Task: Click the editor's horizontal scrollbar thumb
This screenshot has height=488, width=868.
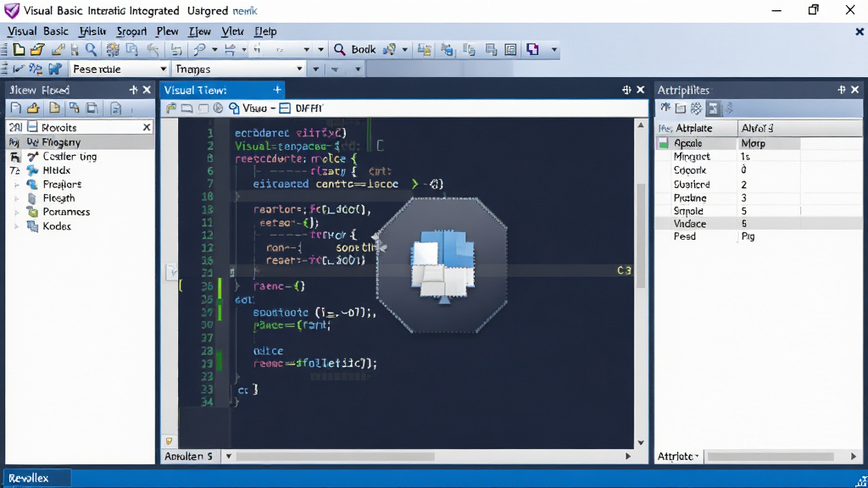Action: (x=336, y=457)
